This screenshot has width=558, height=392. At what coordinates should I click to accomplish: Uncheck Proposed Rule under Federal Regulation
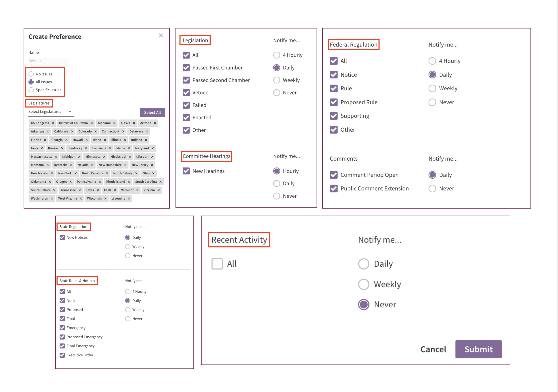coord(334,102)
